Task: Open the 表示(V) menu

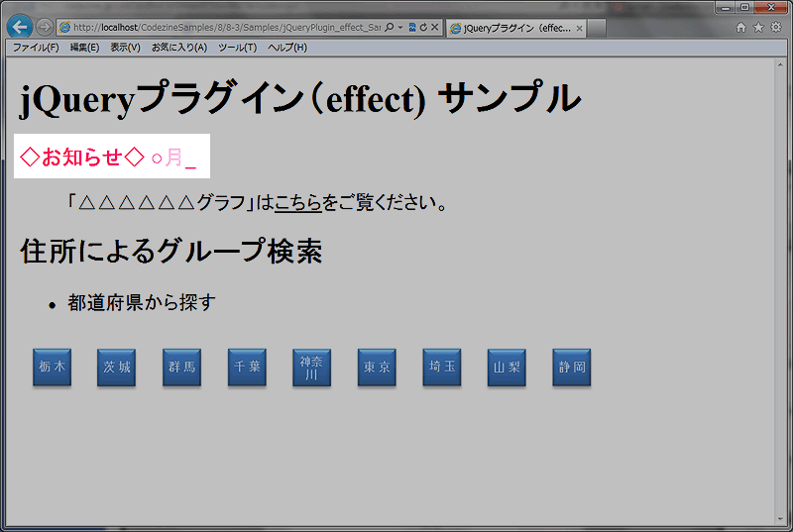Action: (125, 48)
